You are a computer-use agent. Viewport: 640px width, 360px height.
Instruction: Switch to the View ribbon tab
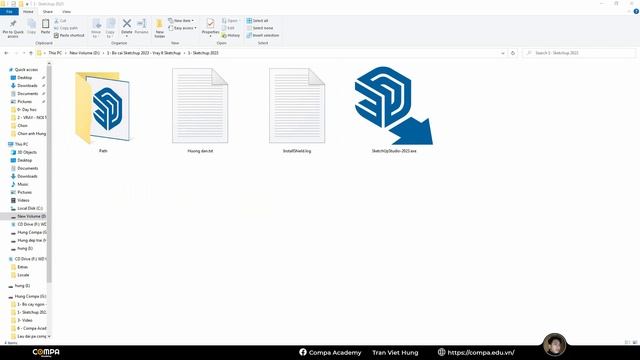pos(67,11)
